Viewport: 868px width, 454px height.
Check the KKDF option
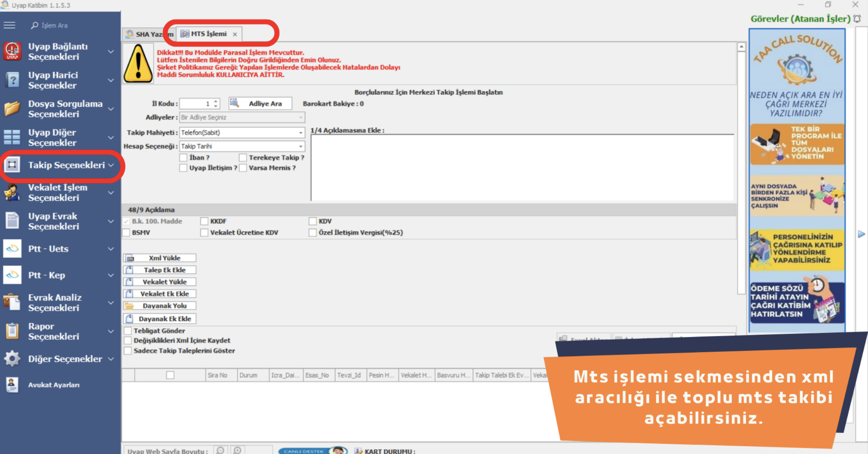point(204,221)
